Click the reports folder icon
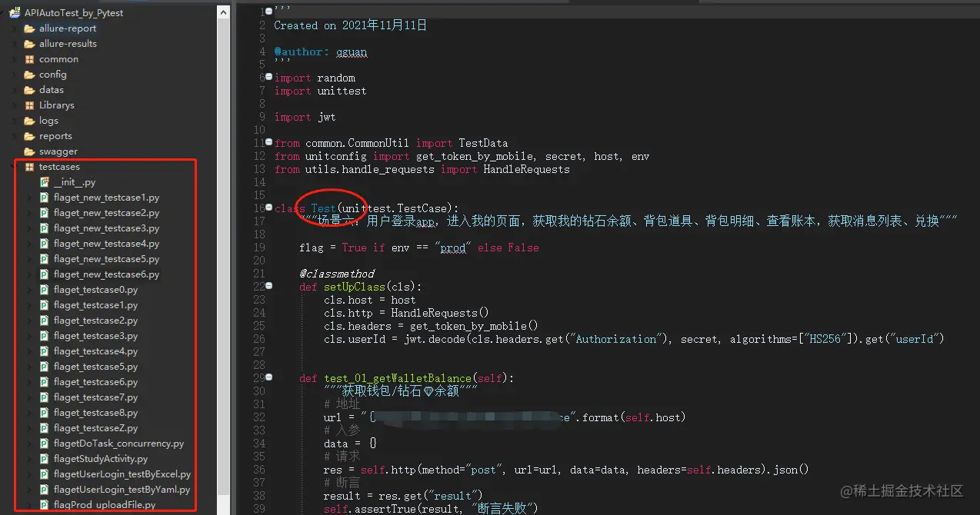 [29, 136]
